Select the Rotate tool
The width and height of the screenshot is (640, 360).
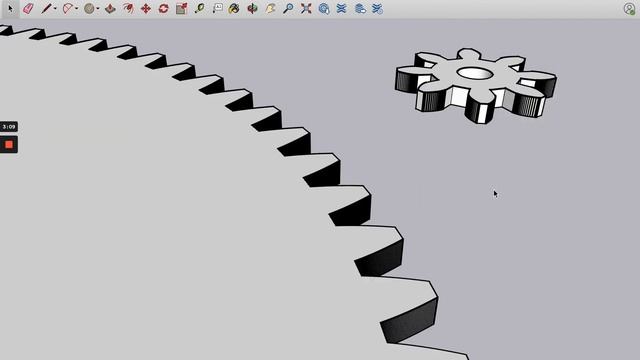tap(164, 9)
